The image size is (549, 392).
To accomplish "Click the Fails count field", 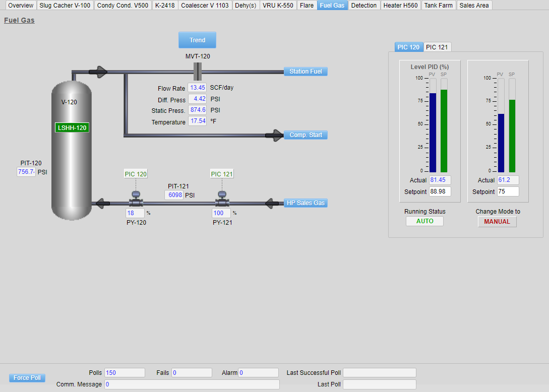I will click(x=192, y=373).
